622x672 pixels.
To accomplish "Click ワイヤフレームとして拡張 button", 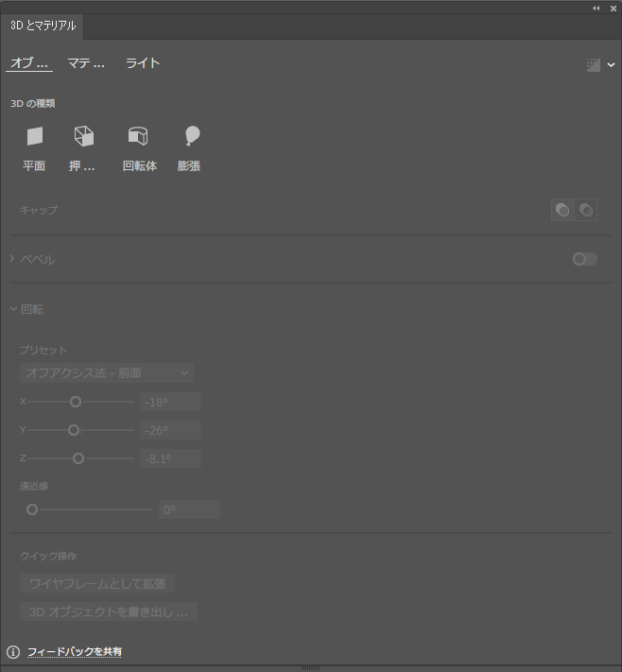I will [x=97, y=583].
